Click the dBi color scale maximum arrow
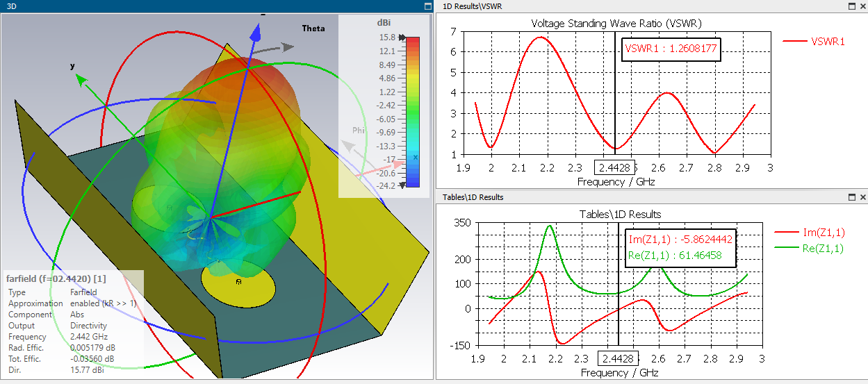Image resolution: width=868 pixels, height=384 pixels. (402, 37)
